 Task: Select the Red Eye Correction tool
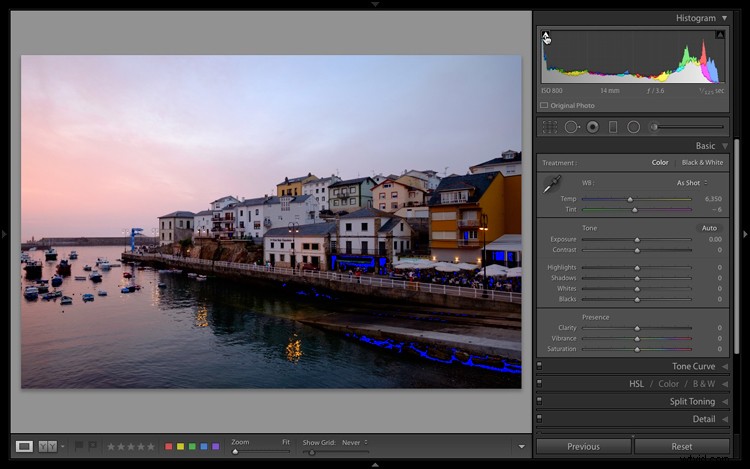(x=593, y=127)
